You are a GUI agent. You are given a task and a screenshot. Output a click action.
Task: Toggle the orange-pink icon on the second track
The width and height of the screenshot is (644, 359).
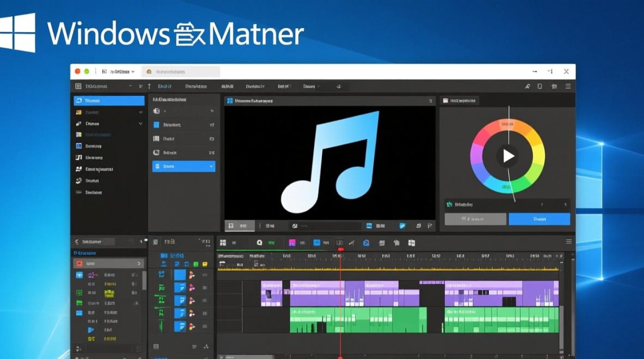(192, 288)
